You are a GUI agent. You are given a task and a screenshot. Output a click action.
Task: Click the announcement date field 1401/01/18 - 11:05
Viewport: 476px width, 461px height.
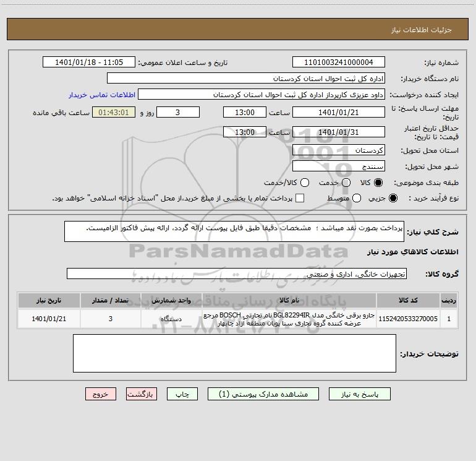pos(89,62)
